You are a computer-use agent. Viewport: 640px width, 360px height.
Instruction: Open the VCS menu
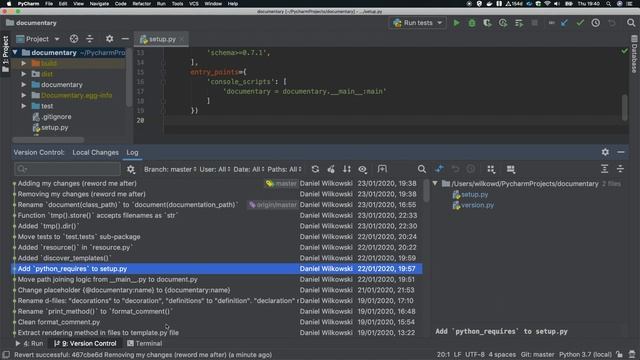coord(194,4)
